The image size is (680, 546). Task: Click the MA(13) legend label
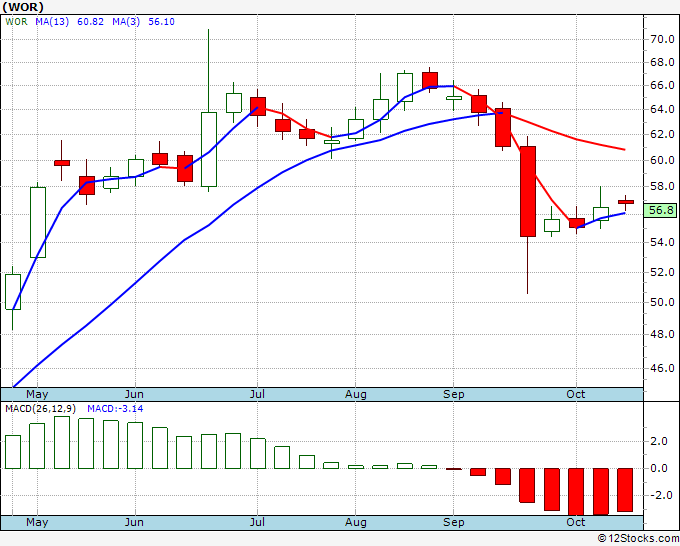52,22
